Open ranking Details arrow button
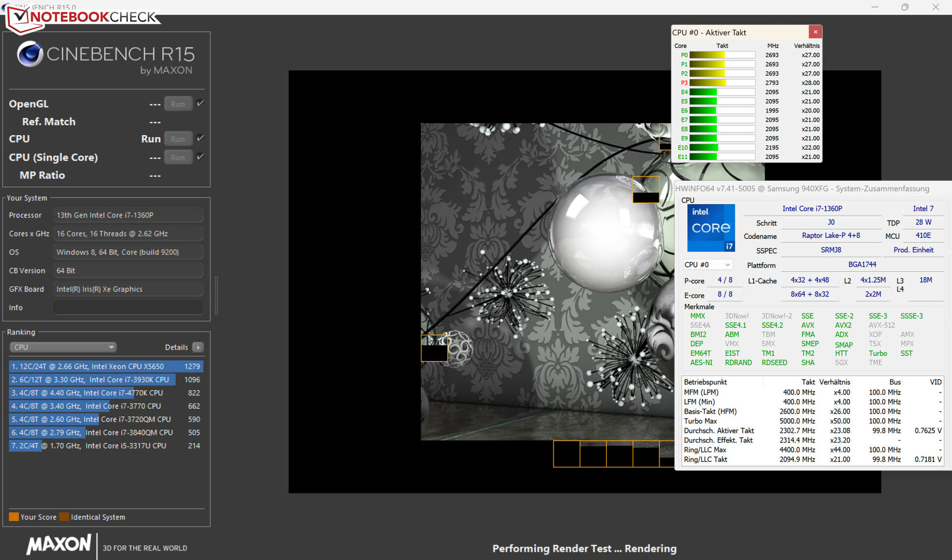This screenshot has height=560, width=952. click(x=198, y=347)
